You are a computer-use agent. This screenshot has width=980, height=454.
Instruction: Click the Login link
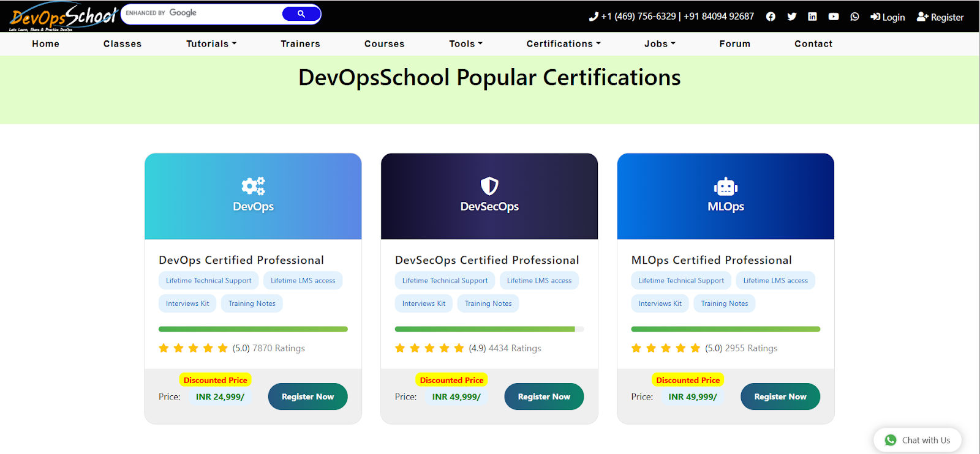point(888,17)
